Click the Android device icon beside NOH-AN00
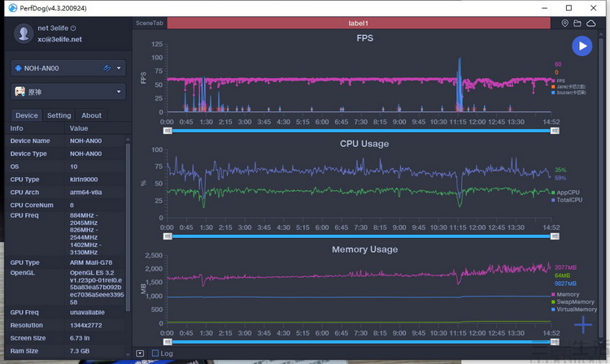 [x=18, y=68]
